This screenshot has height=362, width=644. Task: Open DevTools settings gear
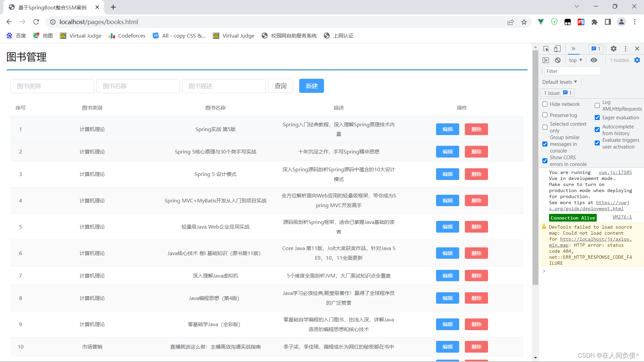point(613,49)
